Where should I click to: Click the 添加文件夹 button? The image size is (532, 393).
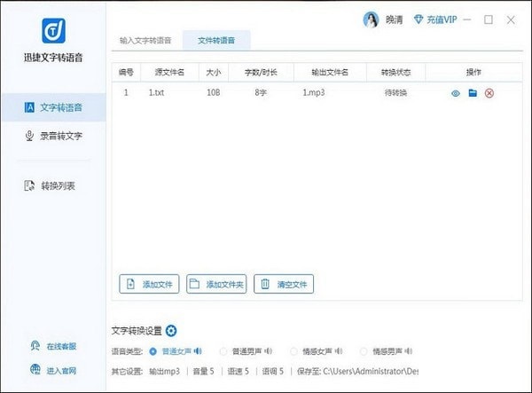tap(216, 284)
